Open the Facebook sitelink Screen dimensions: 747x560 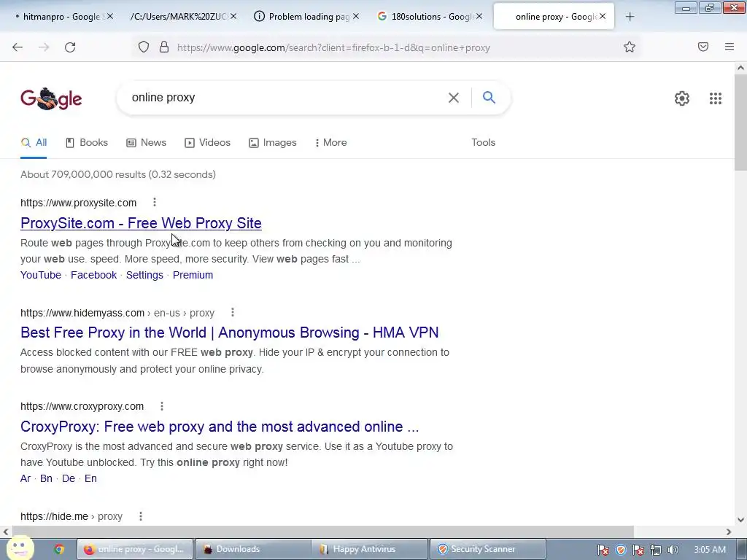pyautogui.click(x=94, y=275)
